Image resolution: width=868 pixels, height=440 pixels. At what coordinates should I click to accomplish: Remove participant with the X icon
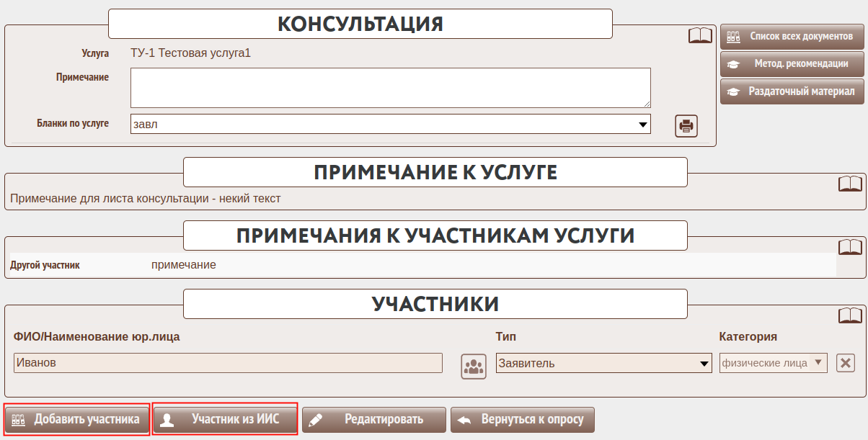point(845,363)
